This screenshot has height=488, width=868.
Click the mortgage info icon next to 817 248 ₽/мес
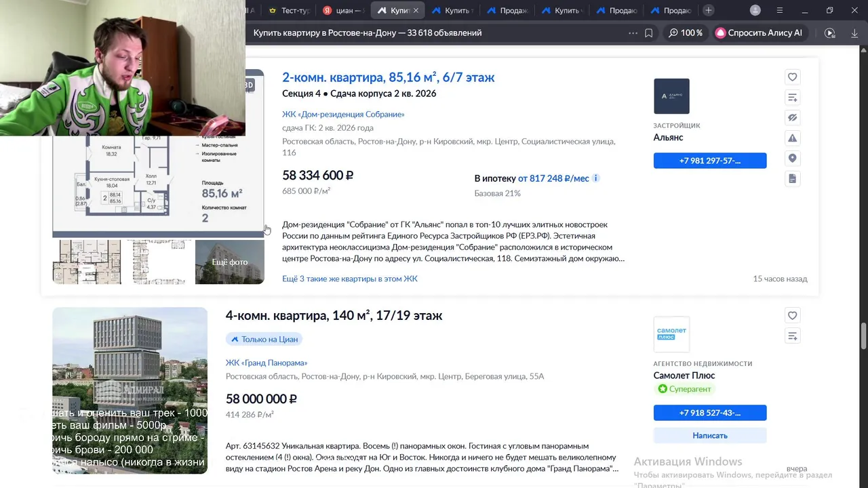[x=596, y=178]
